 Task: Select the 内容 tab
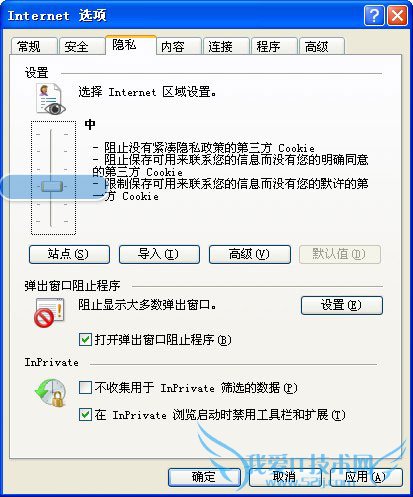coord(179,46)
